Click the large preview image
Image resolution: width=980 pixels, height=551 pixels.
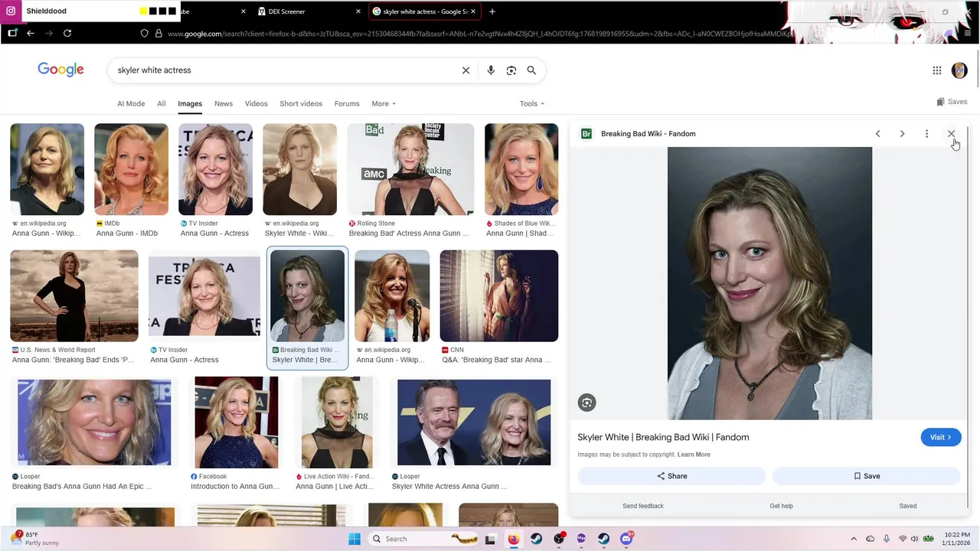point(769,283)
